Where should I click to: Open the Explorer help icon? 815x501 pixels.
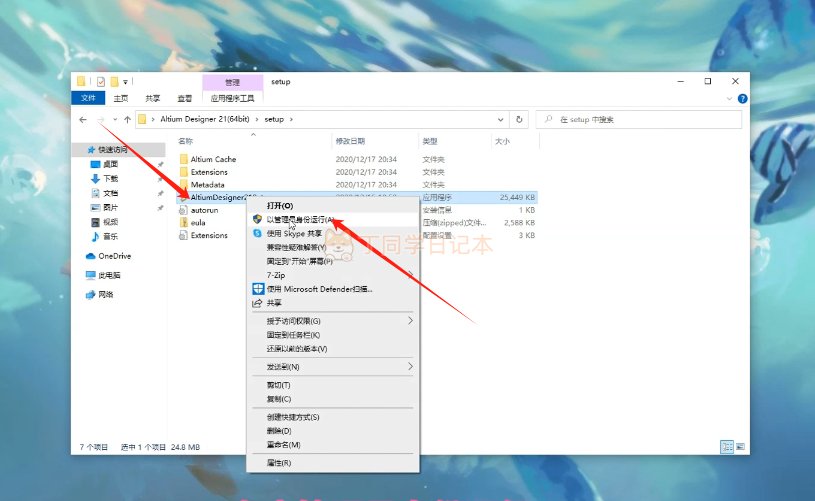coord(742,98)
